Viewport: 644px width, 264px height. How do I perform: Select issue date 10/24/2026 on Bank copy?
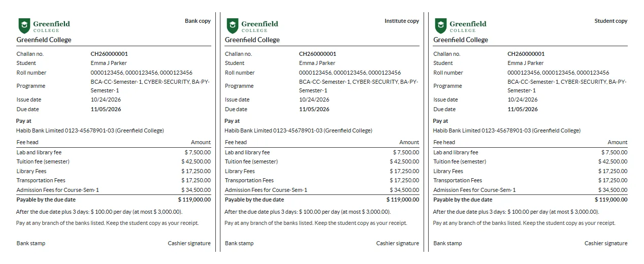coord(106,100)
